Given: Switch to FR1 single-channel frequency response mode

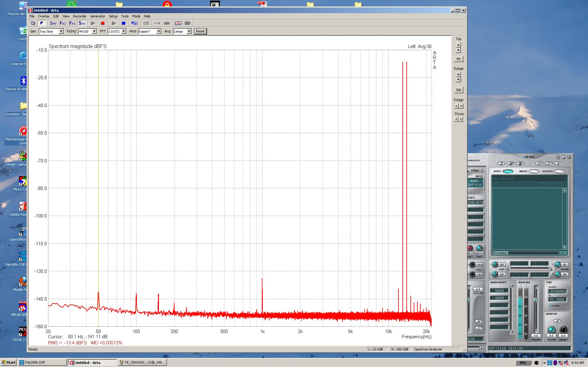Looking at the screenshot, I should [72, 23].
